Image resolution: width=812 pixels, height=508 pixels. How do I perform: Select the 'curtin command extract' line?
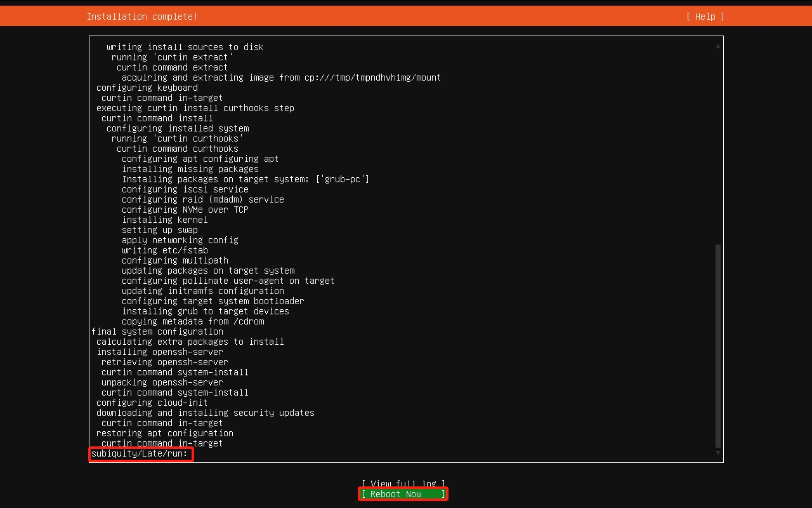click(173, 67)
